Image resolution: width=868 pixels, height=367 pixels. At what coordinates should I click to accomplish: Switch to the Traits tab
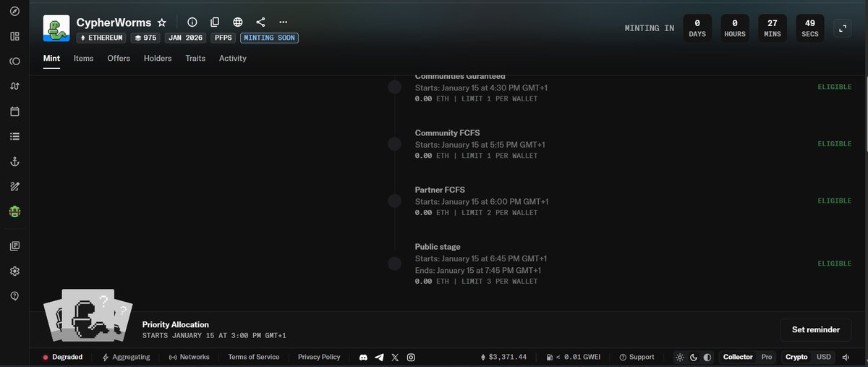tap(195, 58)
